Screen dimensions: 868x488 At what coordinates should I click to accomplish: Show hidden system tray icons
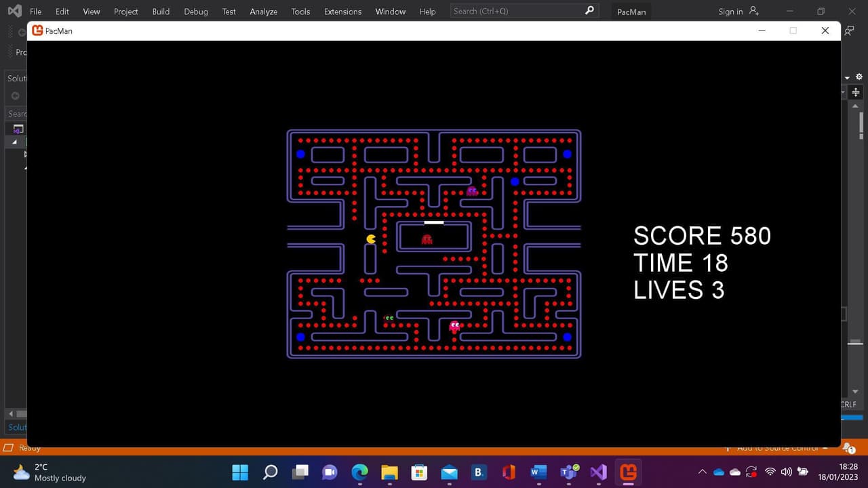click(702, 472)
